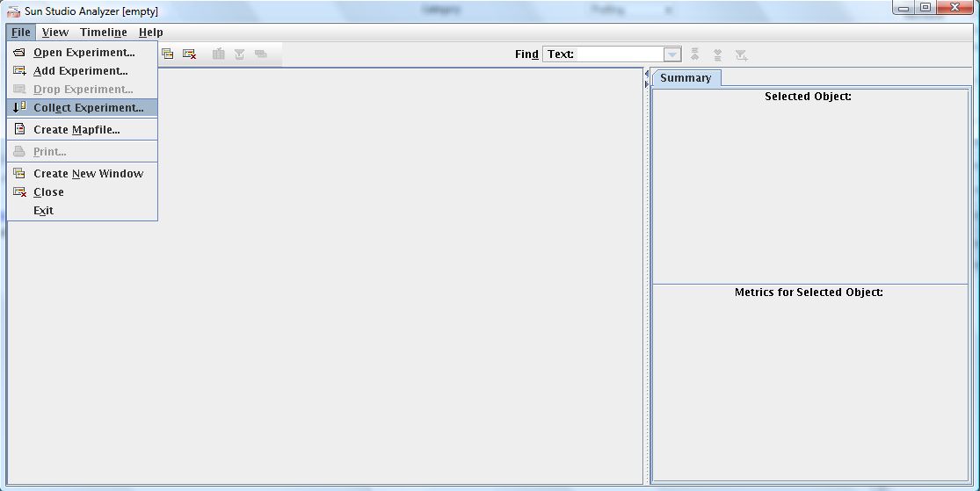This screenshot has width=980, height=491.
Task: Switch to the Summary tab
Action: point(686,78)
